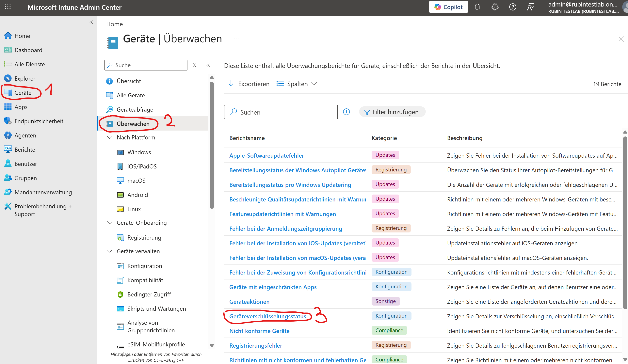Open the settings gear icon
The height and width of the screenshot is (364, 628).
coord(495,7)
